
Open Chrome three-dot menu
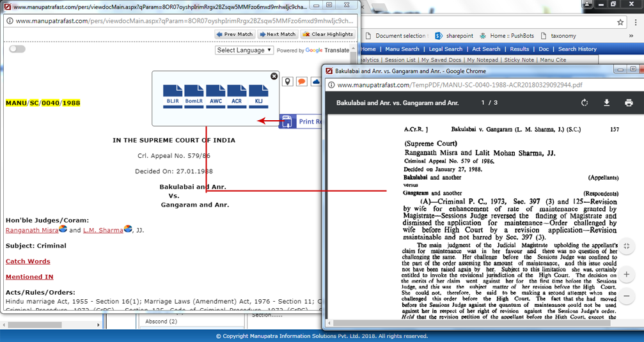[636, 22]
